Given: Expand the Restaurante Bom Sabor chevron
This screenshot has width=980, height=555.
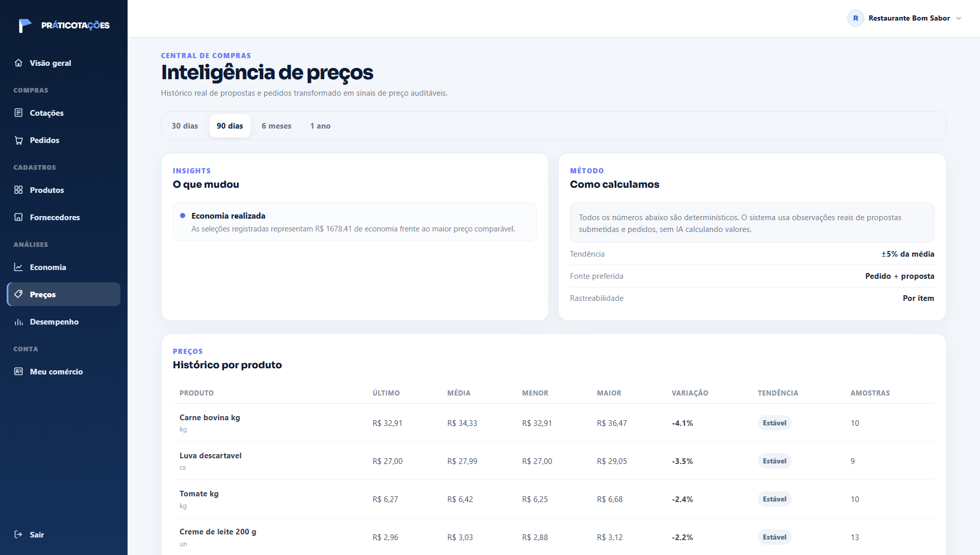Looking at the screenshot, I should 959,18.
